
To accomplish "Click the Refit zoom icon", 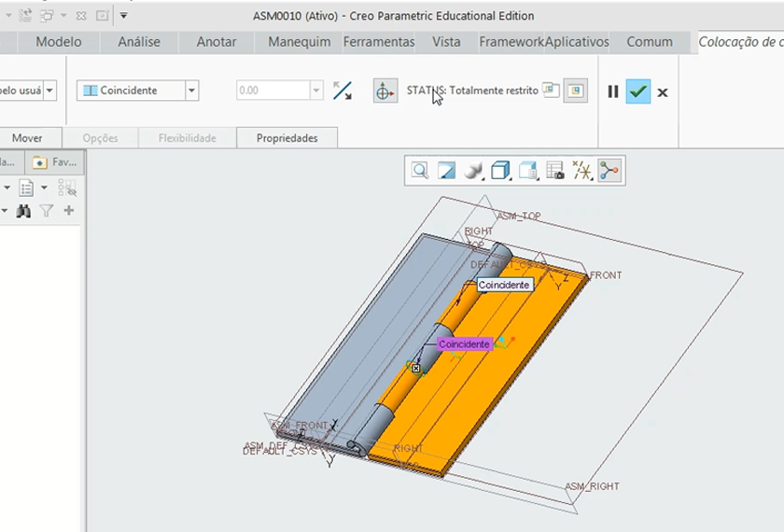I will pyautogui.click(x=420, y=171).
